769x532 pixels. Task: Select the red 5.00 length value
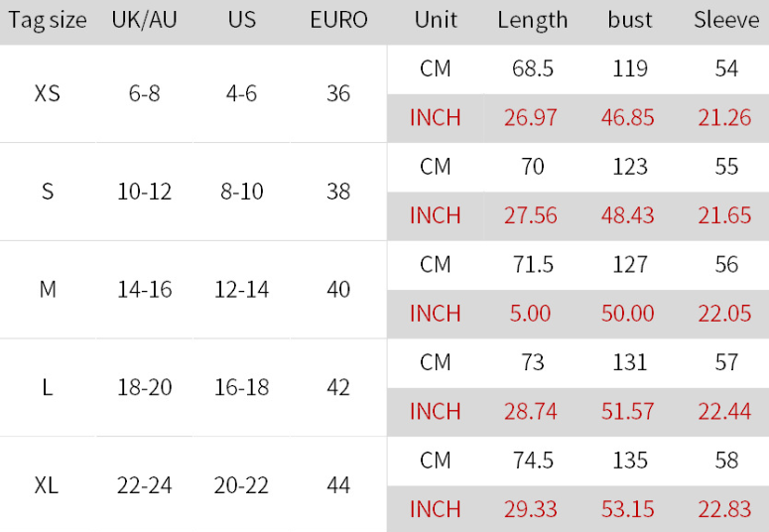click(530, 314)
